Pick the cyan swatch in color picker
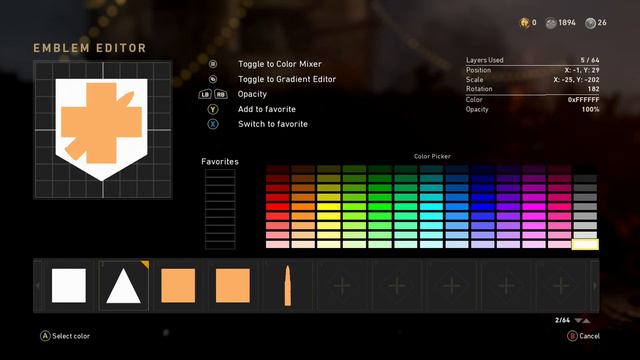The height and width of the screenshot is (360, 640). point(431,207)
